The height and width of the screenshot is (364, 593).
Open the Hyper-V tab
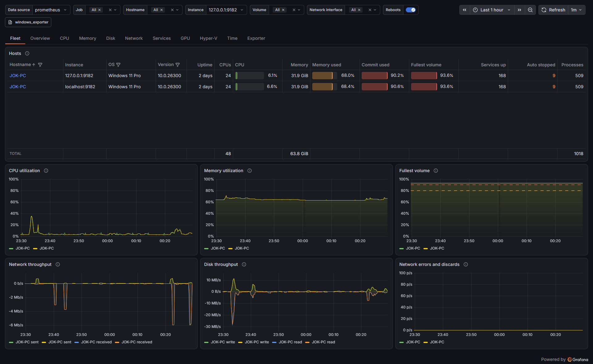tap(208, 38)
